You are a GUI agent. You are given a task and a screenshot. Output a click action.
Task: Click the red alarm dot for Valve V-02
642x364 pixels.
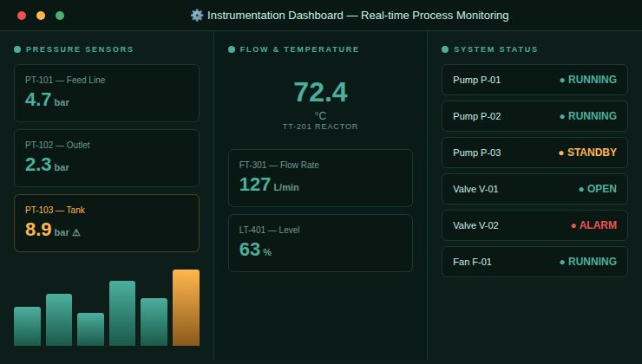[x=573, y=225]
